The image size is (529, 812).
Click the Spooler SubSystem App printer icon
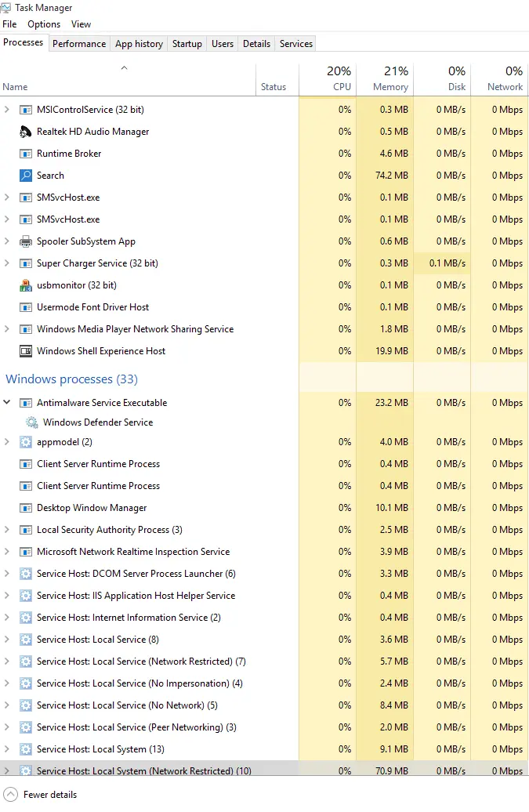[25, 241]
